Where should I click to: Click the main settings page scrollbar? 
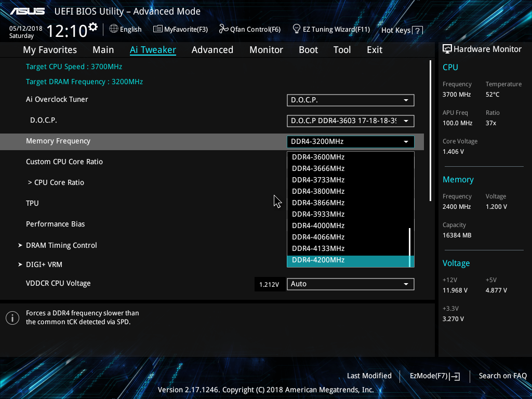430,130
